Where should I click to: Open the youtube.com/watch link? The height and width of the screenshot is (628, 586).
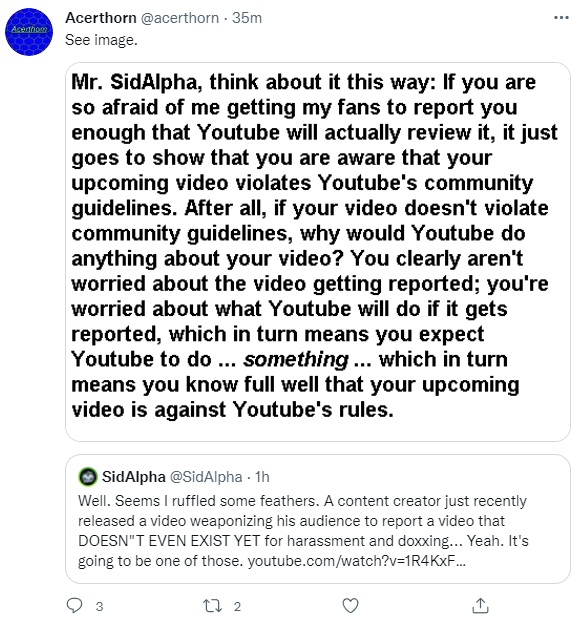tap(356, 561)
